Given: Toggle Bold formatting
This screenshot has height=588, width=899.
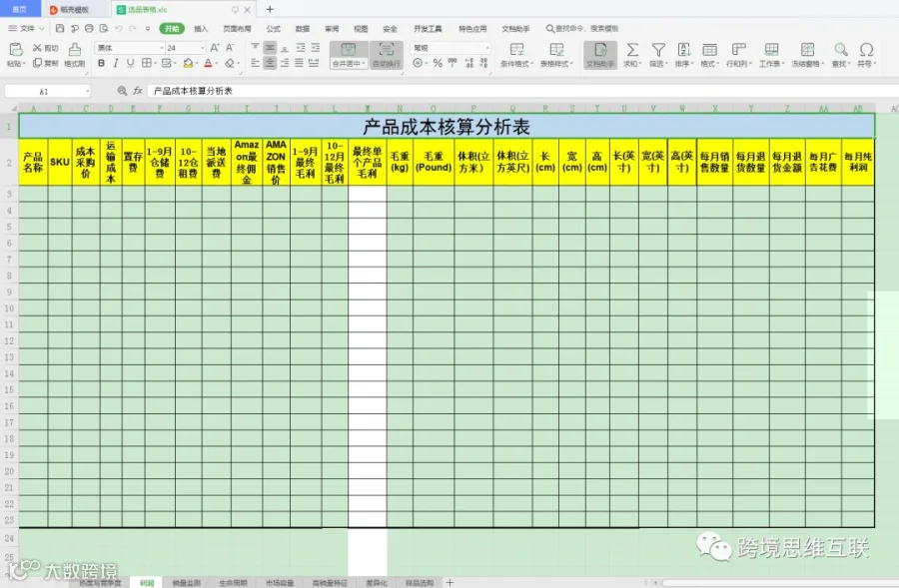Looking at the screenshot, I should coord(101,63).
